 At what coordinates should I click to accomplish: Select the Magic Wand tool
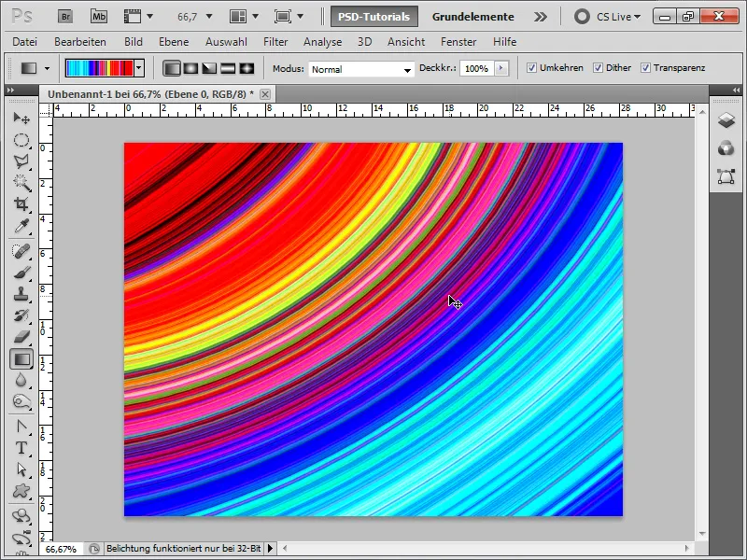21,182
